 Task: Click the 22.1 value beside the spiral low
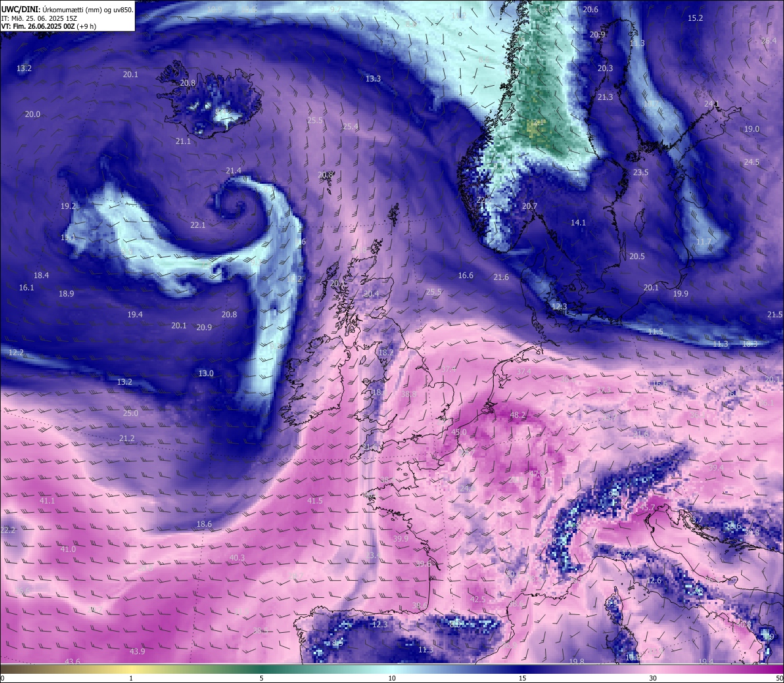click(198, 225)
